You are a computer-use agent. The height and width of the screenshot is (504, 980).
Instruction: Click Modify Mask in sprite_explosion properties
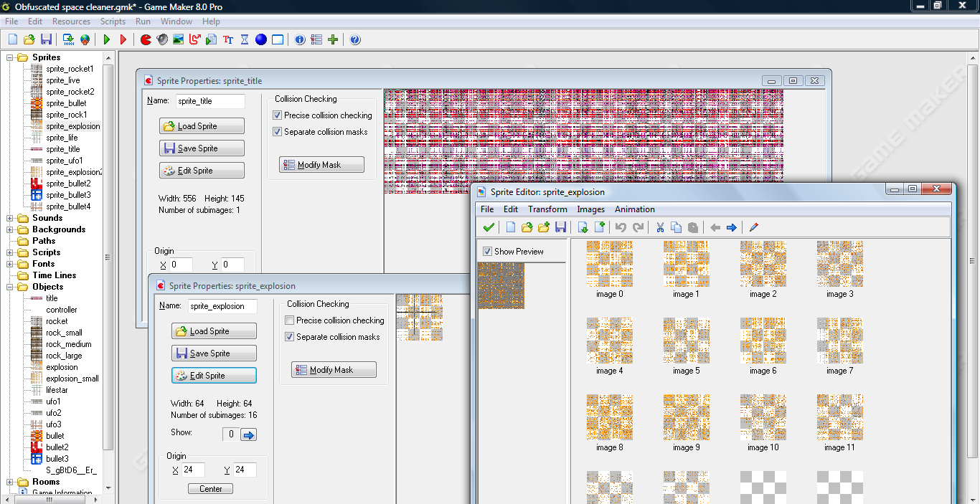coord(334,370)
